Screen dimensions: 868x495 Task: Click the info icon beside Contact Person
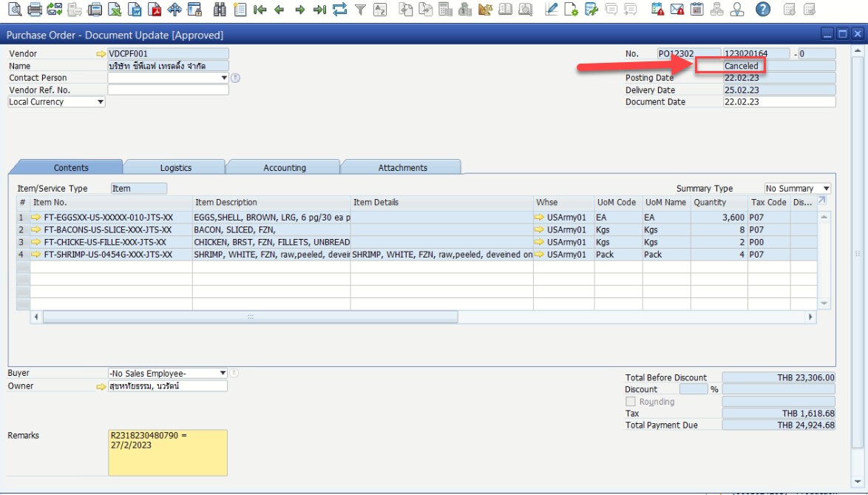point(235,78)
